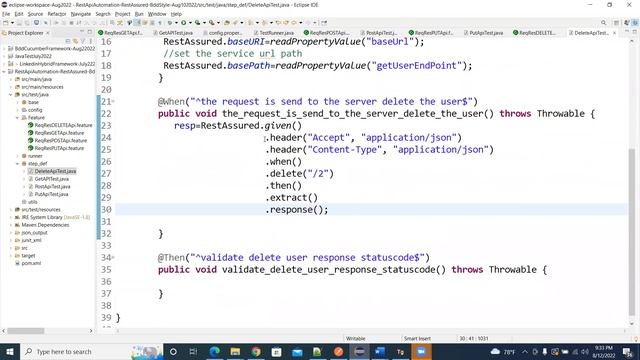The image size is (640, 360).
Task: Open the Window menu
Action: coord(157,14)
